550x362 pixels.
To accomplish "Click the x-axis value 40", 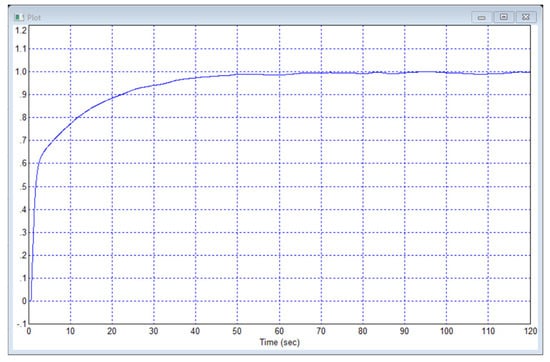I will (x=195, y=331).
